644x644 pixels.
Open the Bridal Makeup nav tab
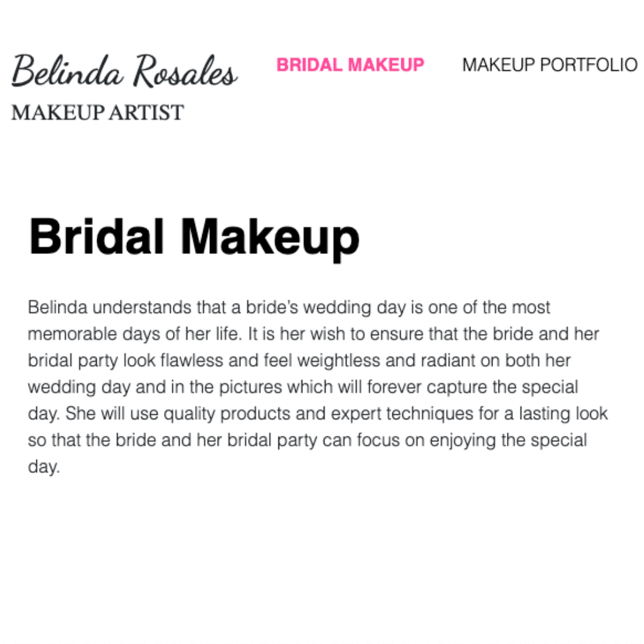(350, 65)
